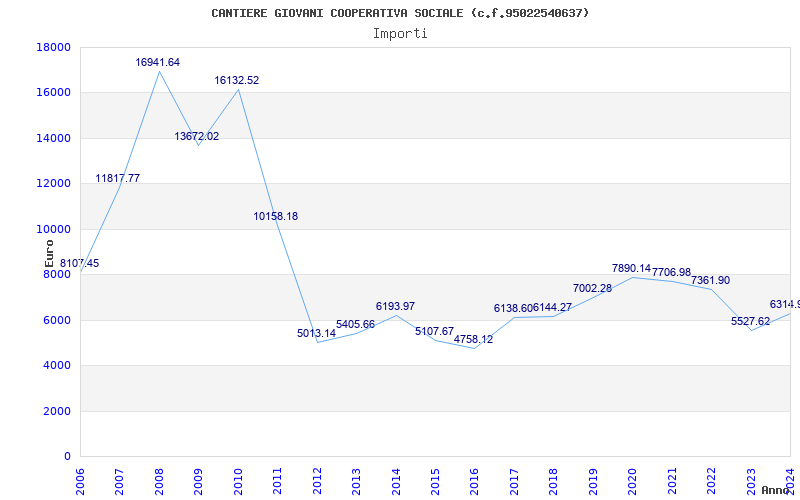Click the Euro y-axis title

pyautogui.click(x=49, y=253)
